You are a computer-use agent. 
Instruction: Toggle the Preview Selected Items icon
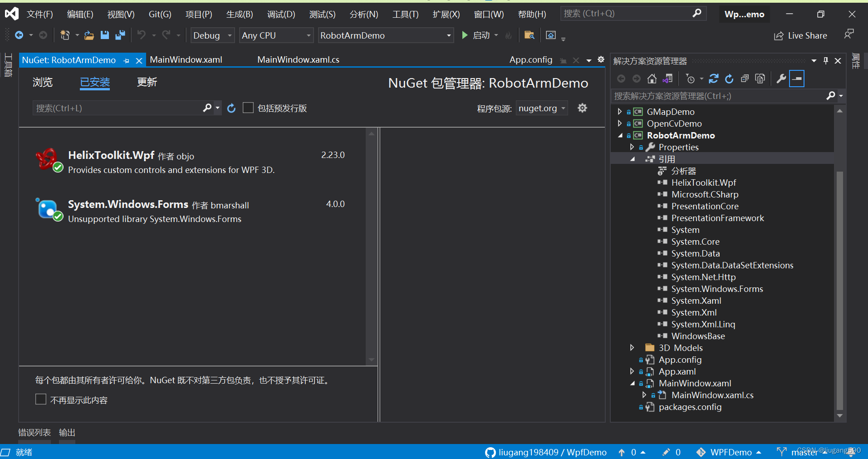(x=797, y=79)
